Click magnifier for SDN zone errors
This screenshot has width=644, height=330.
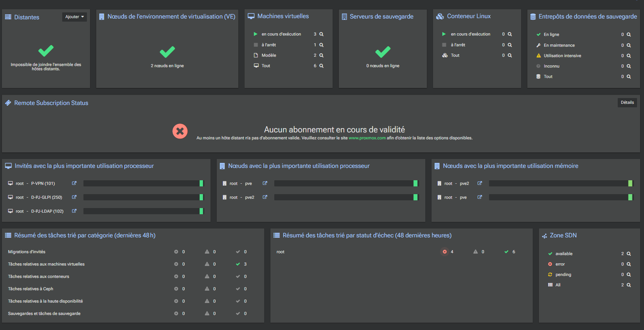click(x=629, y=264)
